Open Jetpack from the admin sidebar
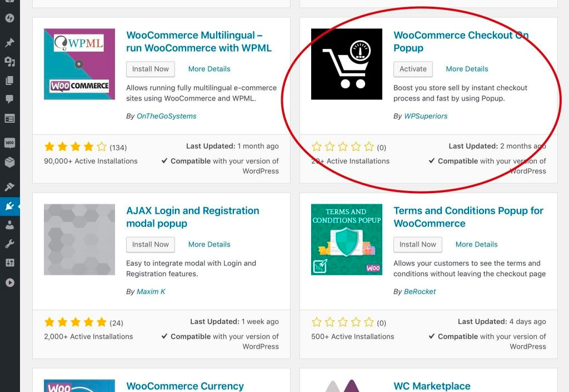Viewport: 569px width, 392px height. [x=10, y=18]
